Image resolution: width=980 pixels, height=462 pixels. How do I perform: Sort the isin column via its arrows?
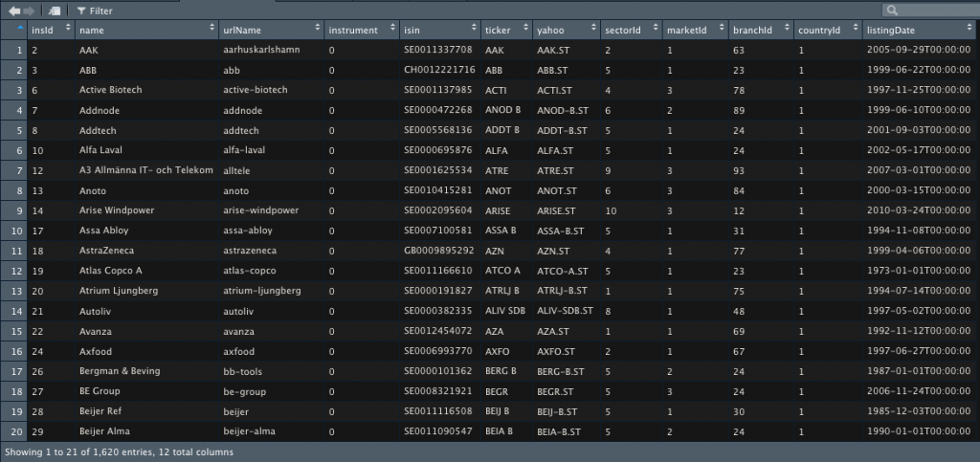475,29
